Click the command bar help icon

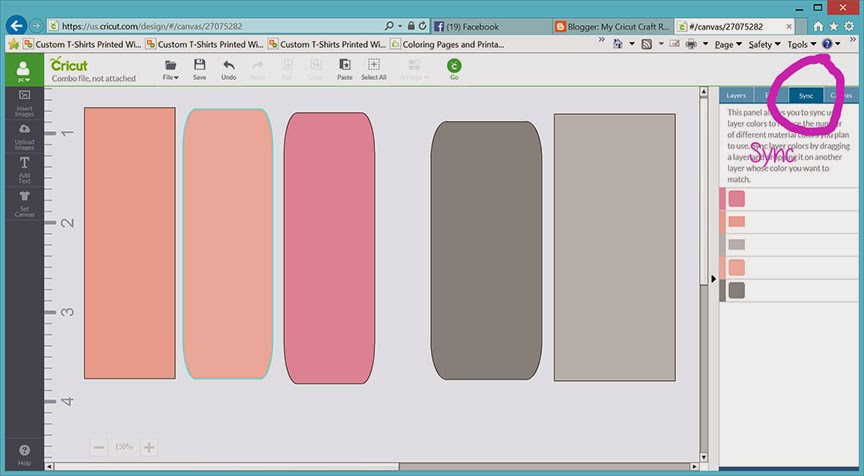[x=827, y=44]
